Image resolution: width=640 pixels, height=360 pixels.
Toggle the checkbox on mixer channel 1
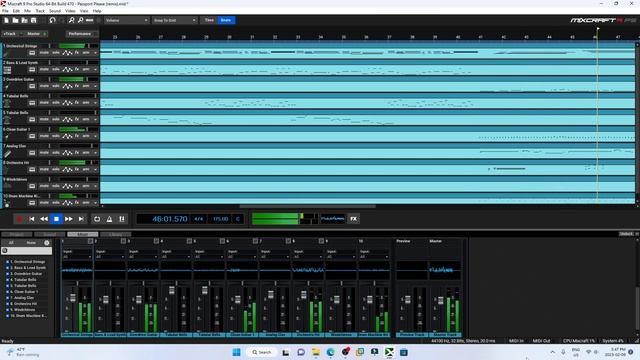(x=90, y=241)
